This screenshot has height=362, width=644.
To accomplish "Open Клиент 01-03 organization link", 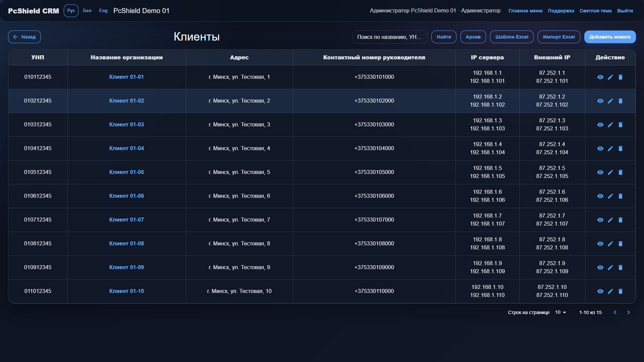I will (x=126, y=125).
